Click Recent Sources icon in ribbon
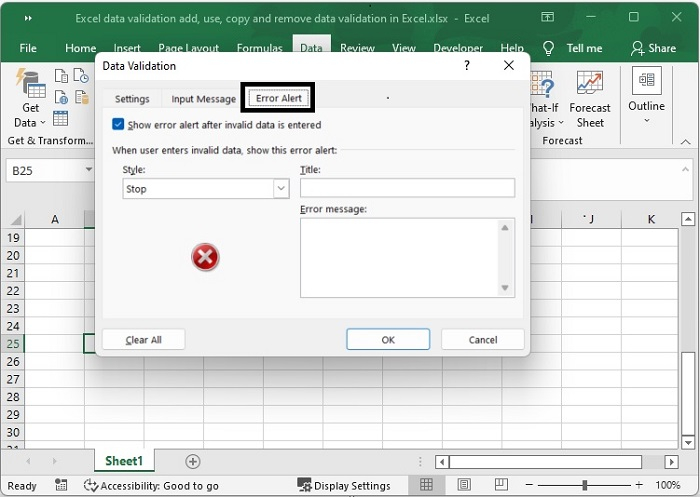 [81, 76]
